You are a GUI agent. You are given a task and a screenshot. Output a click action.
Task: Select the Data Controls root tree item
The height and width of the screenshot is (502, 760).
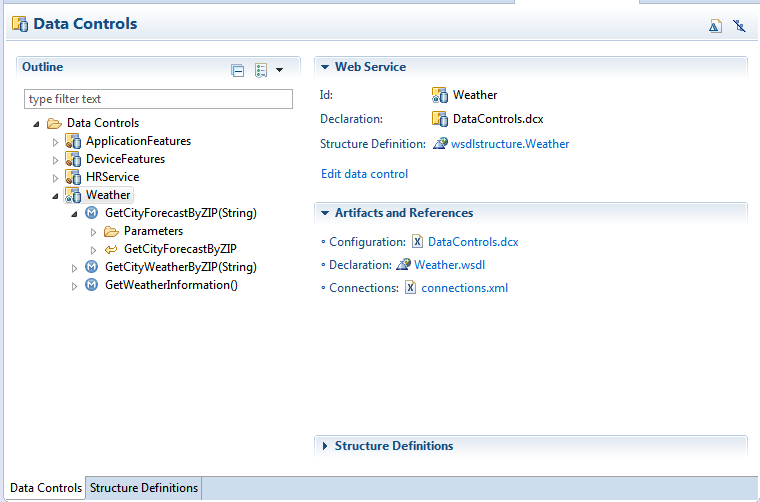[x=103, y=123]
